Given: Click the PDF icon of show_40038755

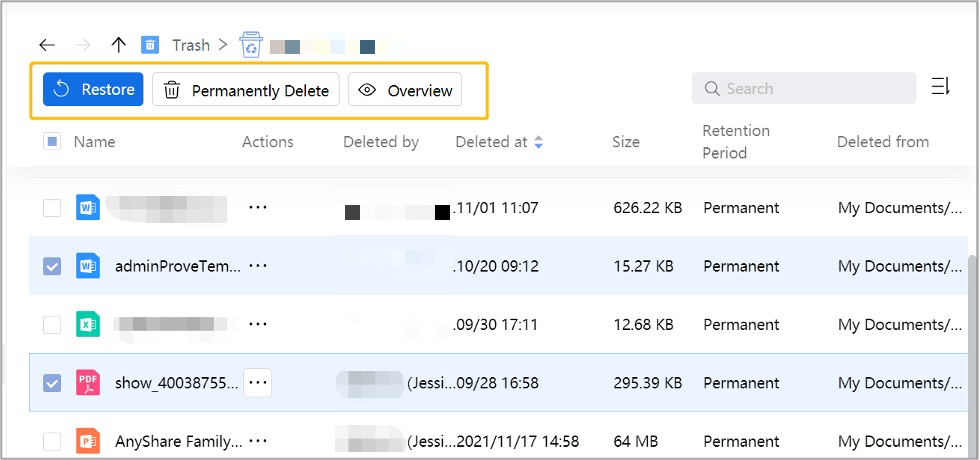Looking at the screenshot, I should (x=88, y=383).
